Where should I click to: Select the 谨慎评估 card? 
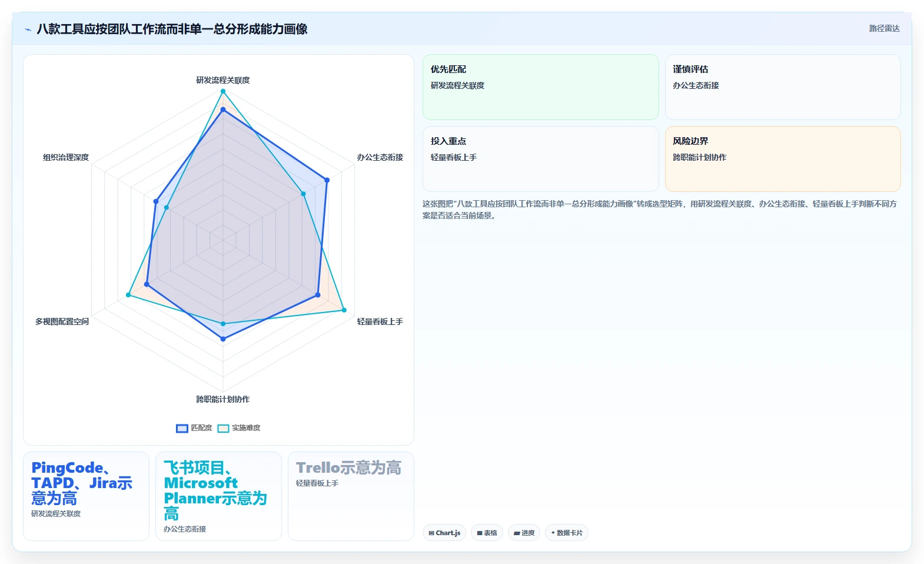[783, 87]
